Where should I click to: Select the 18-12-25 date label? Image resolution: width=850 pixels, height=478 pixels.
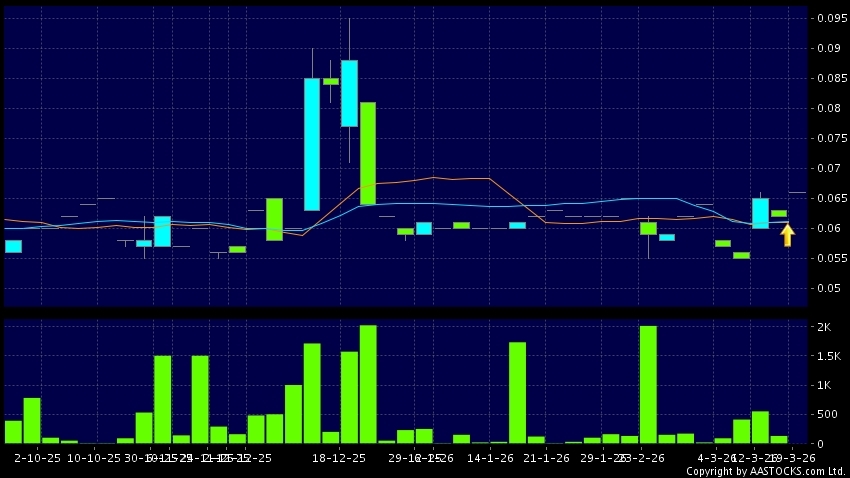point(339,457)
